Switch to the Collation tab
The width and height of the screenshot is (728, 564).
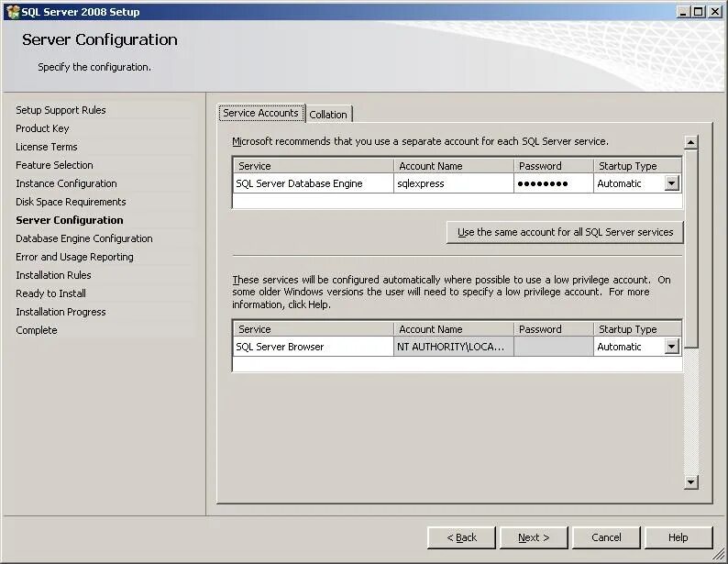tap(328, 115)
